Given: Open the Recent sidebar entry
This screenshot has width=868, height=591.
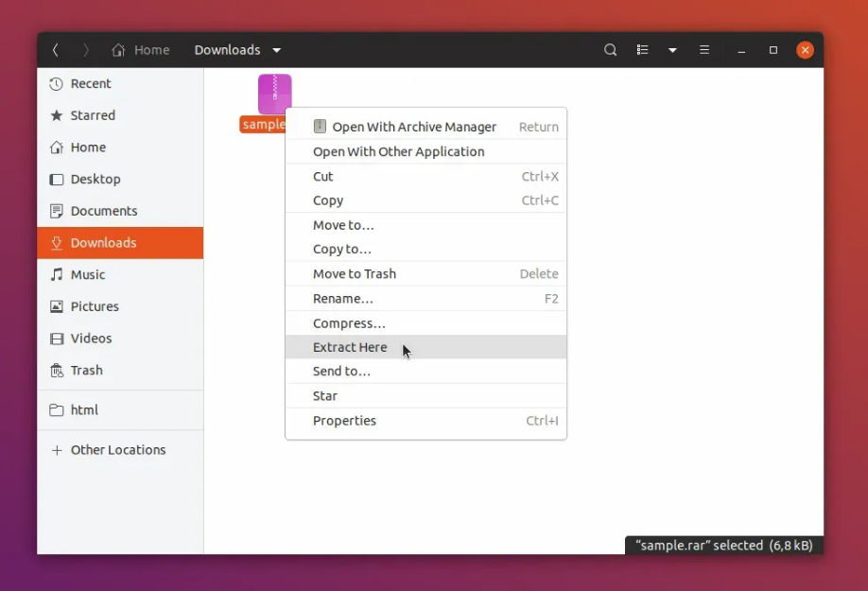Looking at the screenshot, I should click(91, 83).
